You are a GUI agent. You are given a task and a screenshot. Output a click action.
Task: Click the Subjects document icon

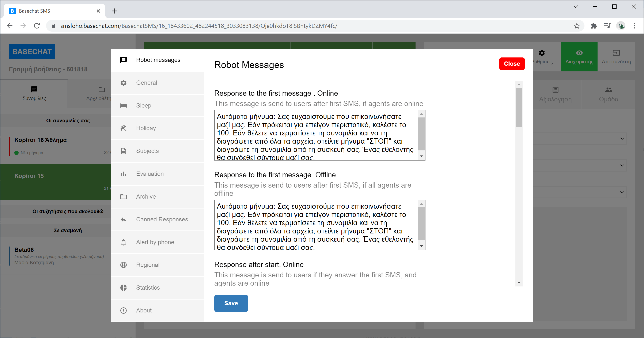click(124, 151)
